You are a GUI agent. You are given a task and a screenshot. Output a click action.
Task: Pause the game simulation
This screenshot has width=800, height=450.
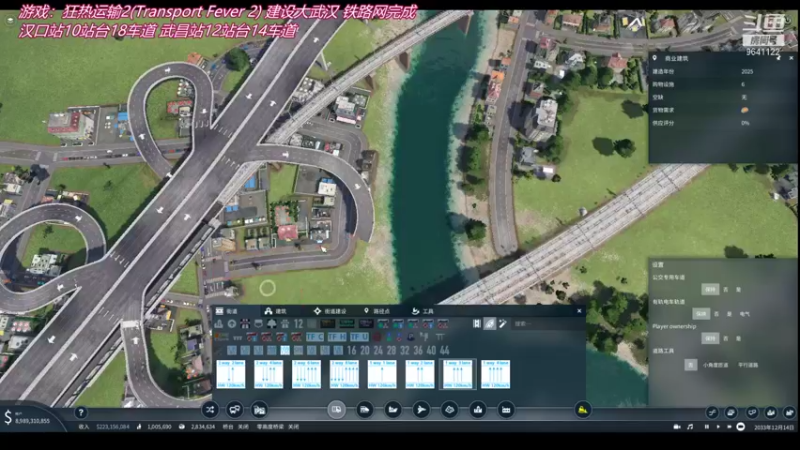click(x=707, y=427)
